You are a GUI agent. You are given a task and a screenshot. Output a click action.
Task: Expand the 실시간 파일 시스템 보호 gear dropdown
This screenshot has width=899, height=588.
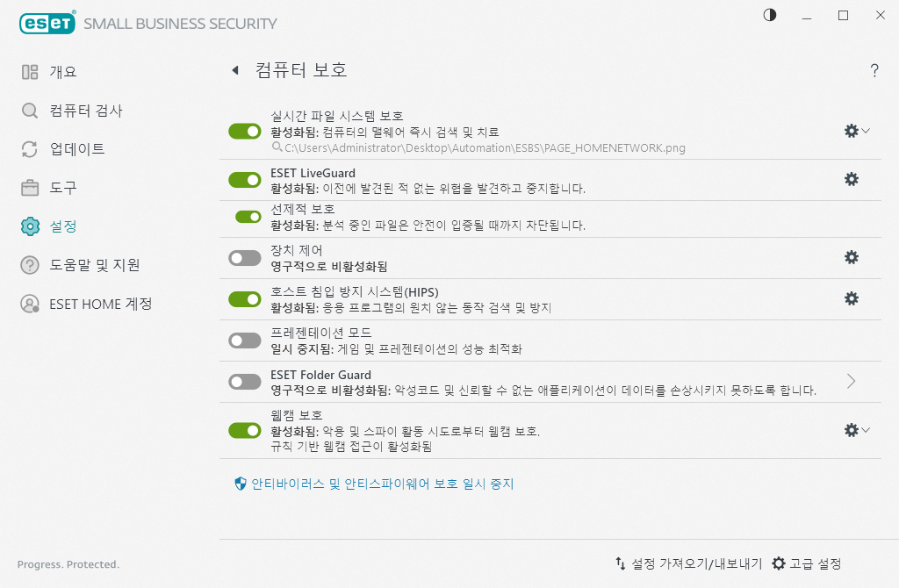[x=864, y=131]
